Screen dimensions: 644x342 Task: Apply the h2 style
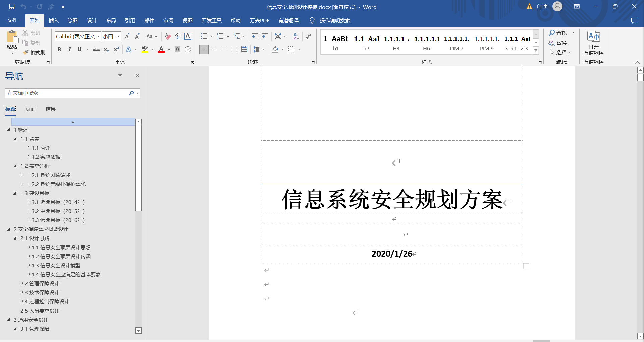click(366, 43)
